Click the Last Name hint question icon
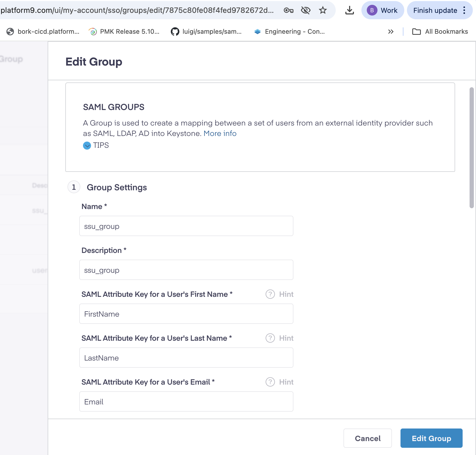This screenshot has width=476, height=455. [x=270, y=338]
